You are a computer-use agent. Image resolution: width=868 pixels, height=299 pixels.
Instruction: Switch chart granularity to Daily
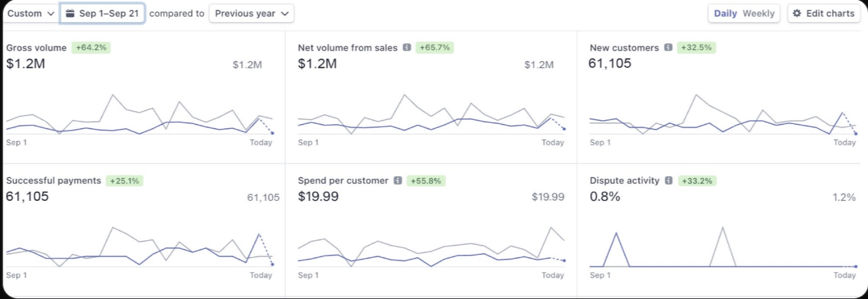coord(725,13)
